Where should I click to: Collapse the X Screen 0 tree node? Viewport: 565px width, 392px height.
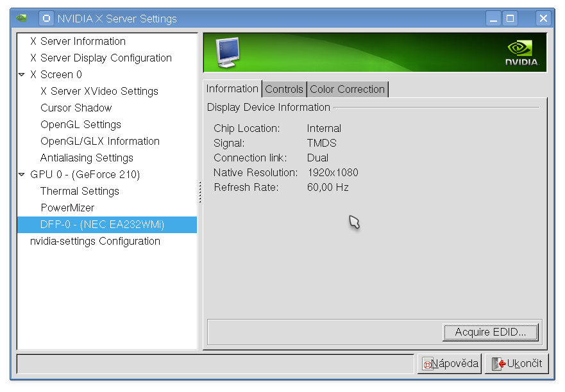pyautogui.click(x=22, y=74)
